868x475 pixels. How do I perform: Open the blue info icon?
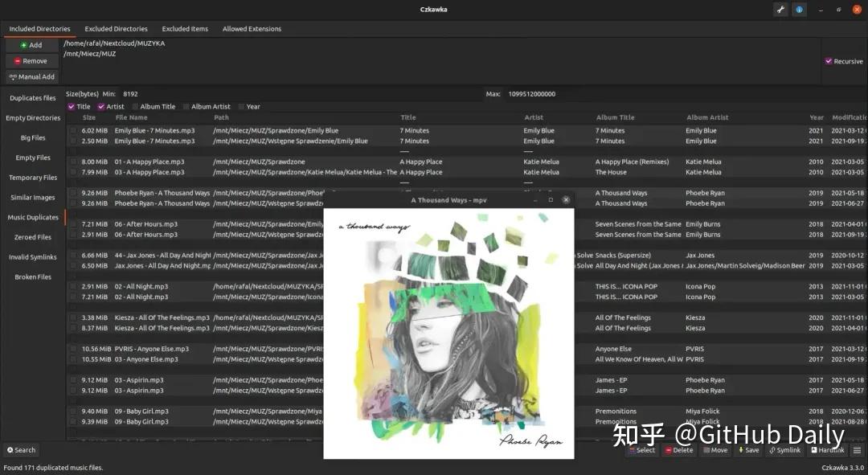799,10
